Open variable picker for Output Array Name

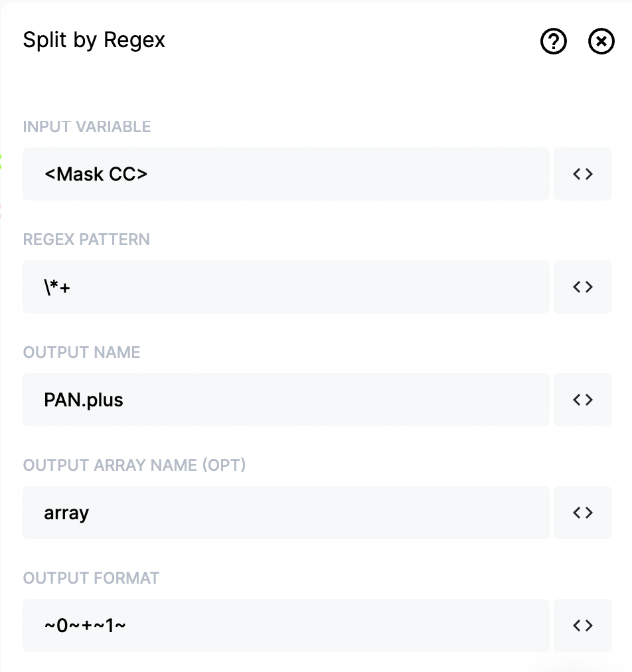pos(583,513)
